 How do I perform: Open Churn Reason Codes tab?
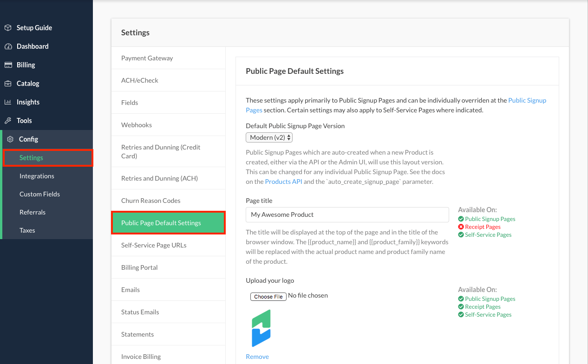tap(168, 201)
